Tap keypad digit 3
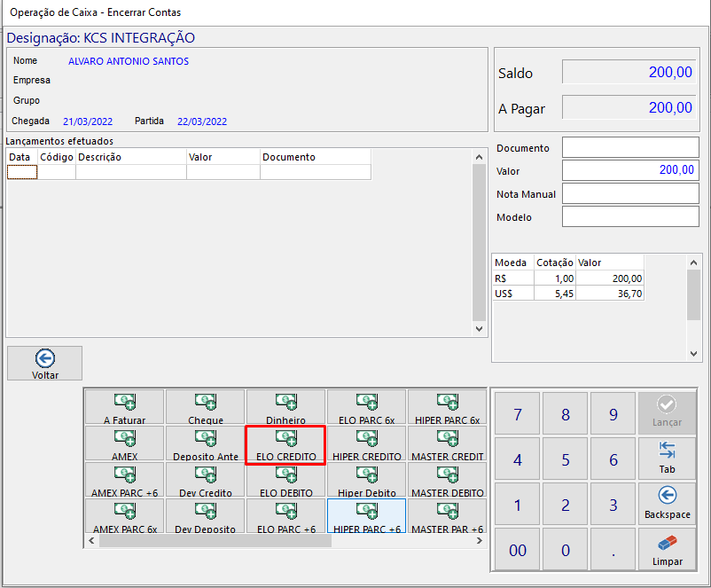Viewport: 711px width, 588px height. (x=613, y=504)
